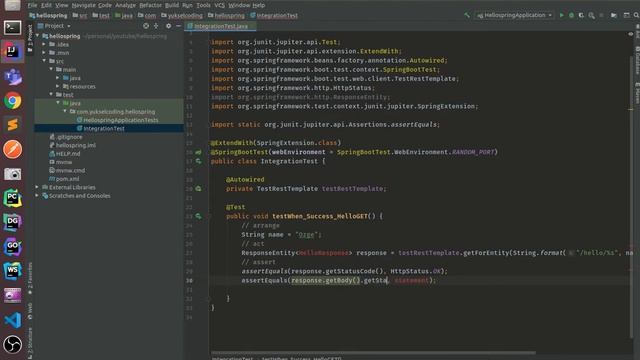Viewport: 640px width, 360px height.
Task: Launch PyCharm from the dock
Action: 13,198
